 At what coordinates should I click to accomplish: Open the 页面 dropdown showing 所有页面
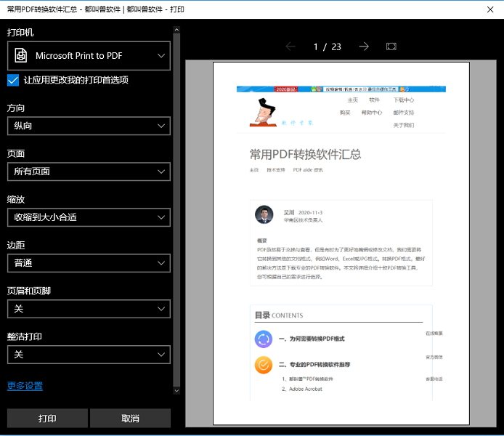pos(89,171)
